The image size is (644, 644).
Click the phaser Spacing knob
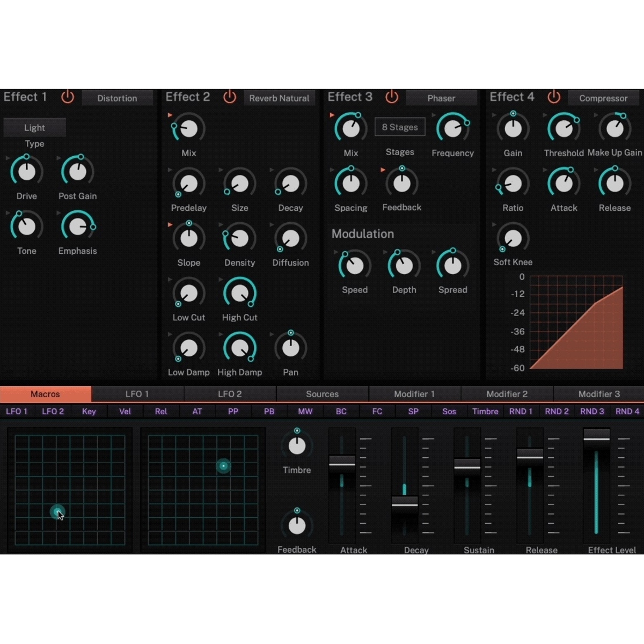coord(351,184)
